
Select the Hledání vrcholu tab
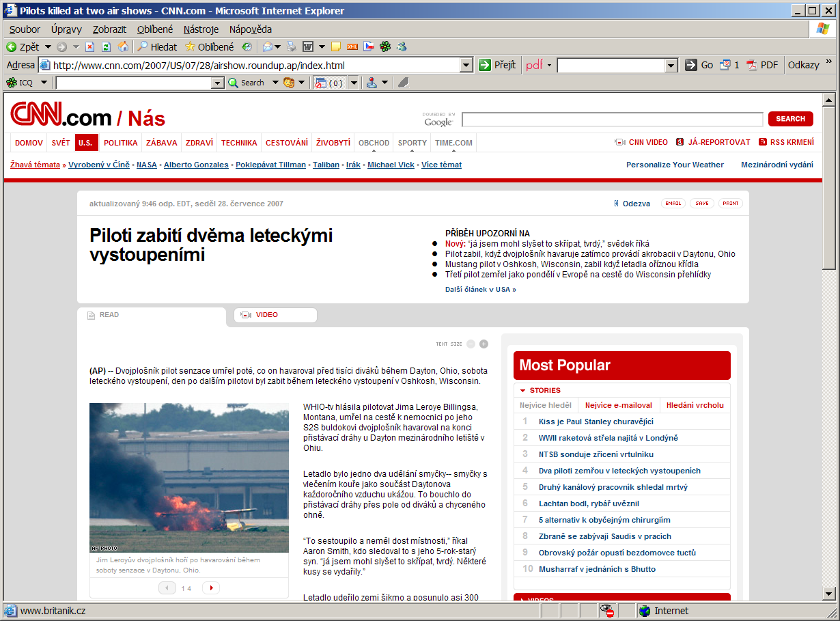[x=695, y=405]
